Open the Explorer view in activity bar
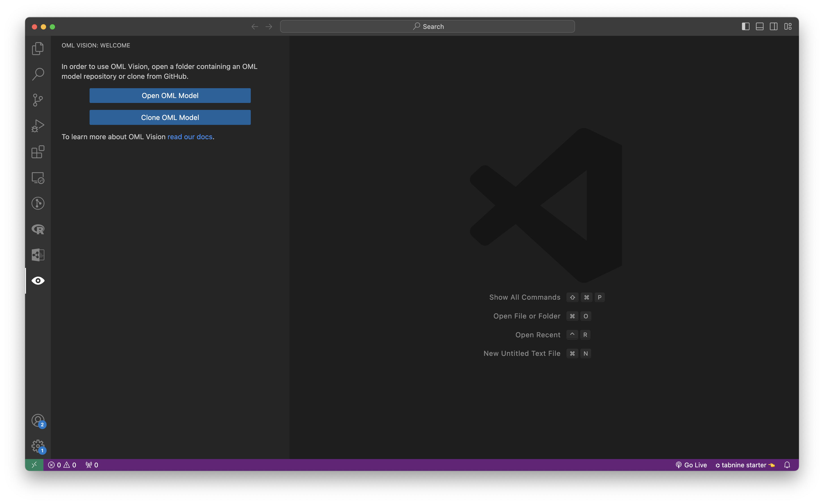The height and width of the screenshot is (504, 824). tap(38, 49)
